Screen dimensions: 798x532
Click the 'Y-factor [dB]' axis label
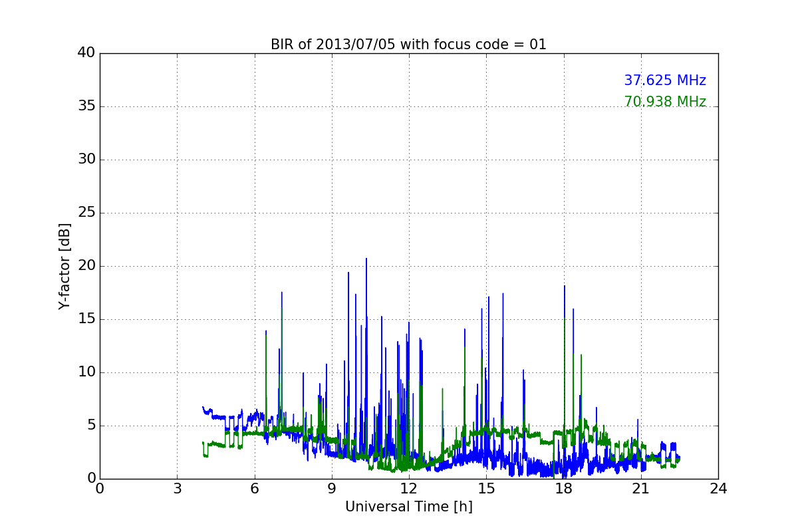(64, 266)
